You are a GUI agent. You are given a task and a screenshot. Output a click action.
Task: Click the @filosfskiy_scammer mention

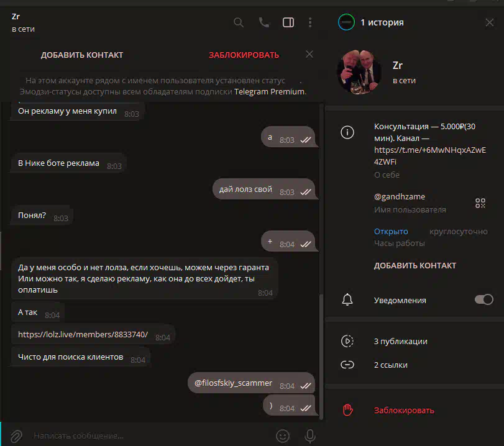(x=233, y=383)
